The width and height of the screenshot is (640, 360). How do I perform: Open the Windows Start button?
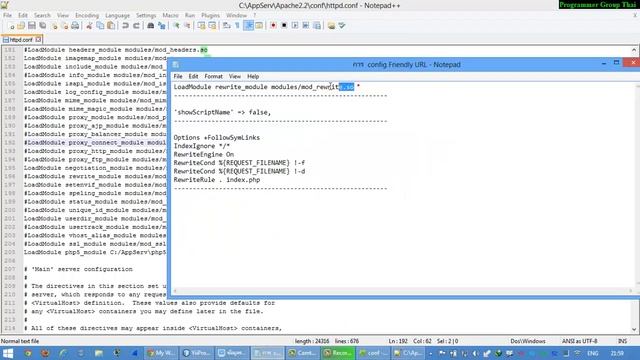(x=8, y=353)
